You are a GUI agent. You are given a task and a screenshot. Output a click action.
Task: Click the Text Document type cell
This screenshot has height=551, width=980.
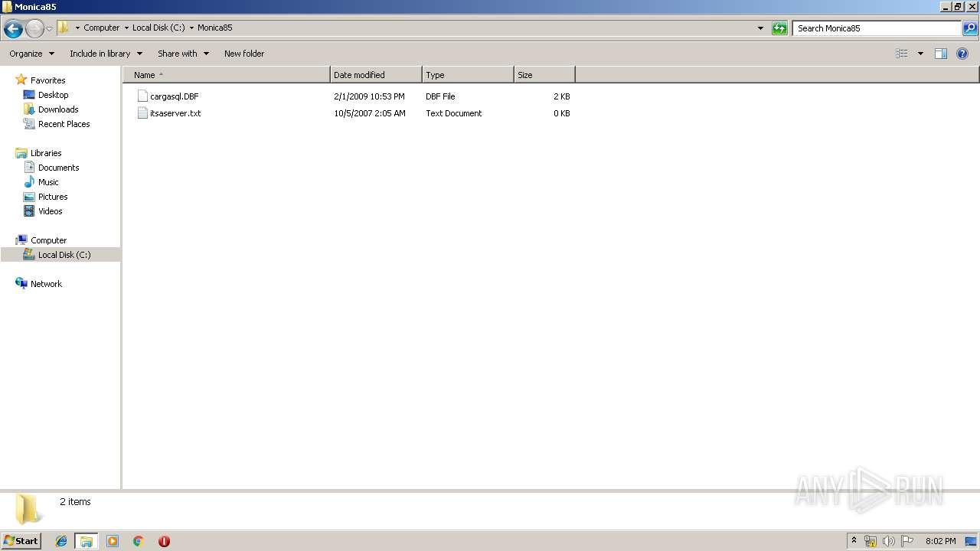tap(454, 113)
